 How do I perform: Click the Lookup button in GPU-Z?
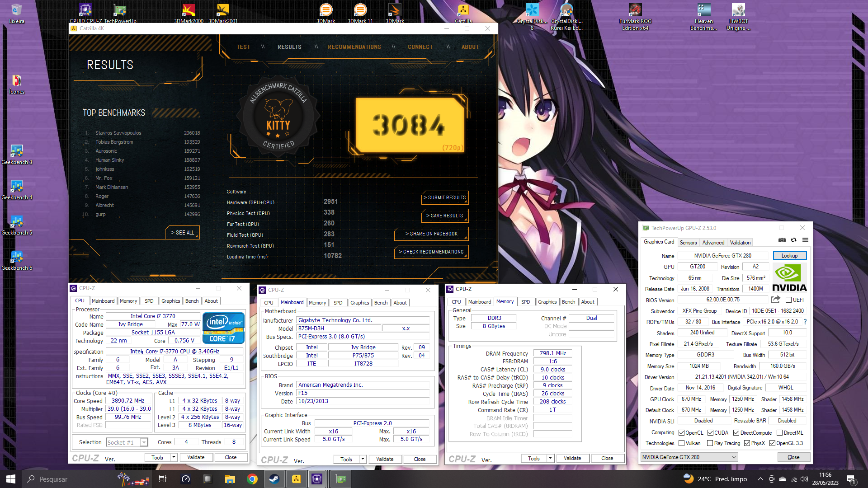(x=789, y=256)
